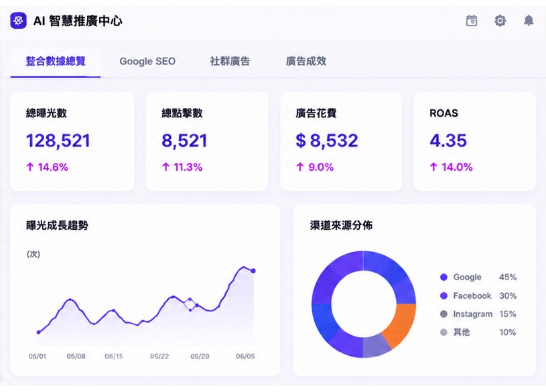Click the 渠道來源分佈 chart title
The image size is (546, 392).
pyautogui.click(x=341, y=225)
